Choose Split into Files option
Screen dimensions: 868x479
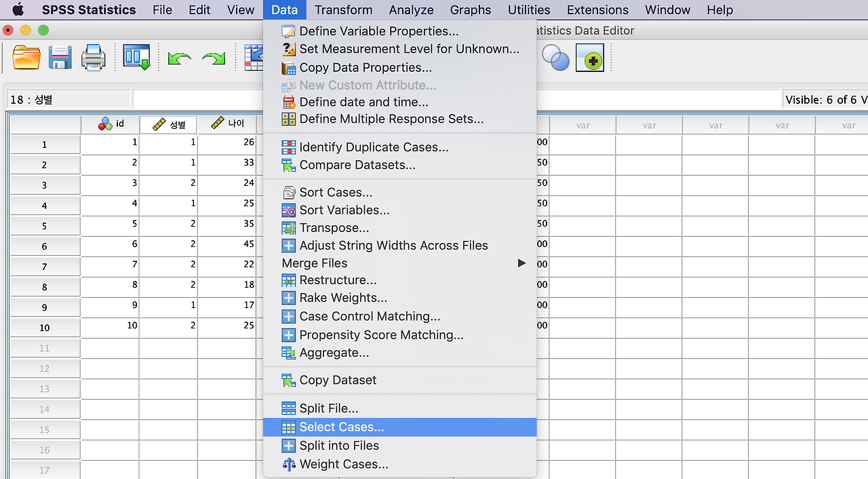(400, 446)
